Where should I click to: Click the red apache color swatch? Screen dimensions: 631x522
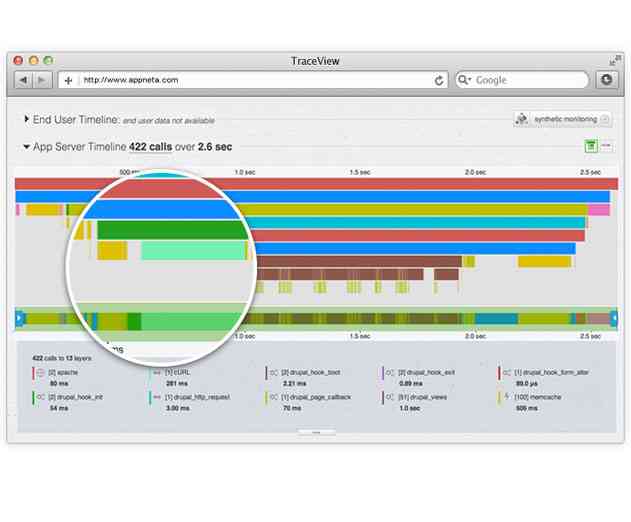click(x=33, y=373)
